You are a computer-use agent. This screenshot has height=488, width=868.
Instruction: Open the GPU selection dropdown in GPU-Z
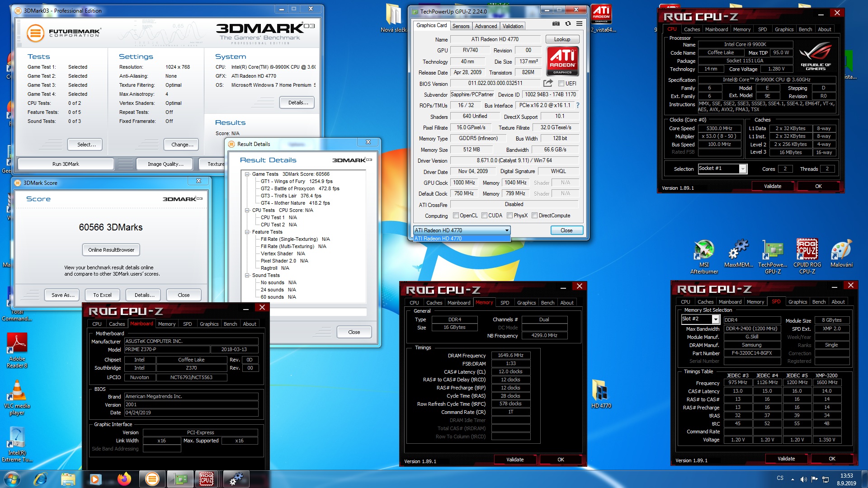462,230
